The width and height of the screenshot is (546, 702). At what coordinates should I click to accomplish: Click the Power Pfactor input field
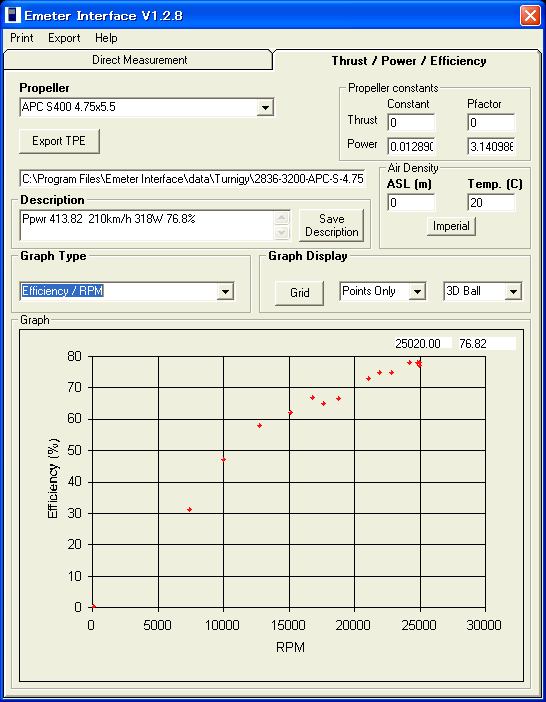(x=491, y=146)
